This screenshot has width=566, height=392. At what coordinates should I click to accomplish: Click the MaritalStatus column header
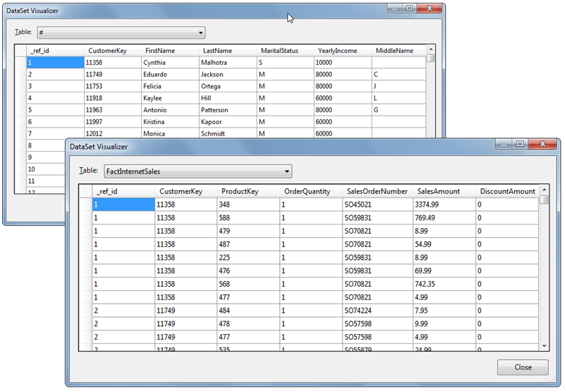[285, 51]
